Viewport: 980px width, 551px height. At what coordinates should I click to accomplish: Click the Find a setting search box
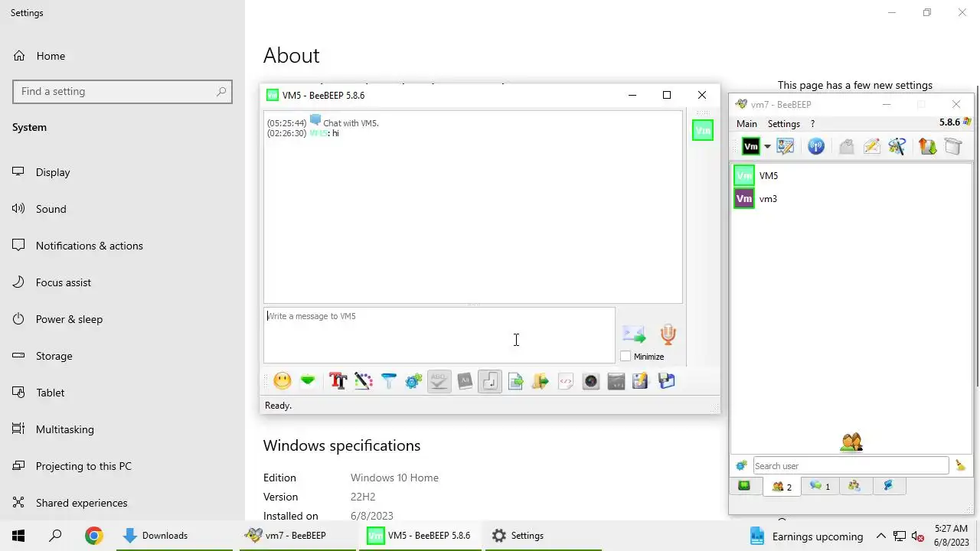[x=122, y=91]
